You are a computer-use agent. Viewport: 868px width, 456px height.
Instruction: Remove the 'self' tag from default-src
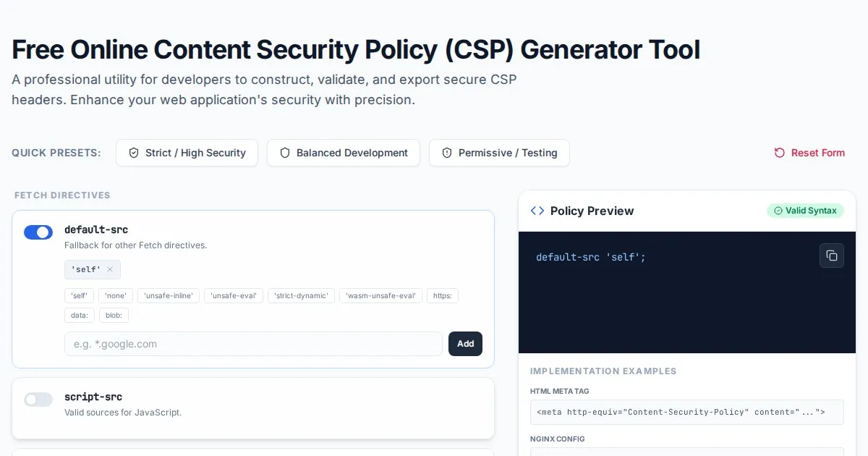(110, 269)
